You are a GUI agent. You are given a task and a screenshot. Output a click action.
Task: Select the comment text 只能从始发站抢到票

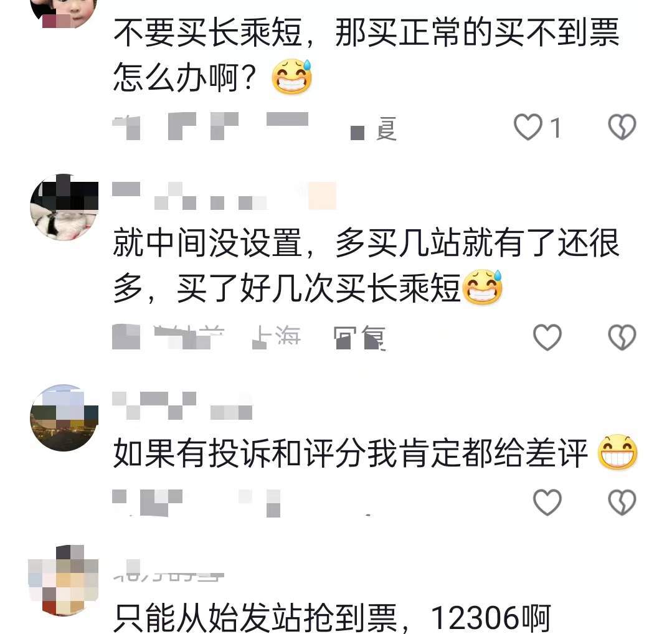[255, 618]
